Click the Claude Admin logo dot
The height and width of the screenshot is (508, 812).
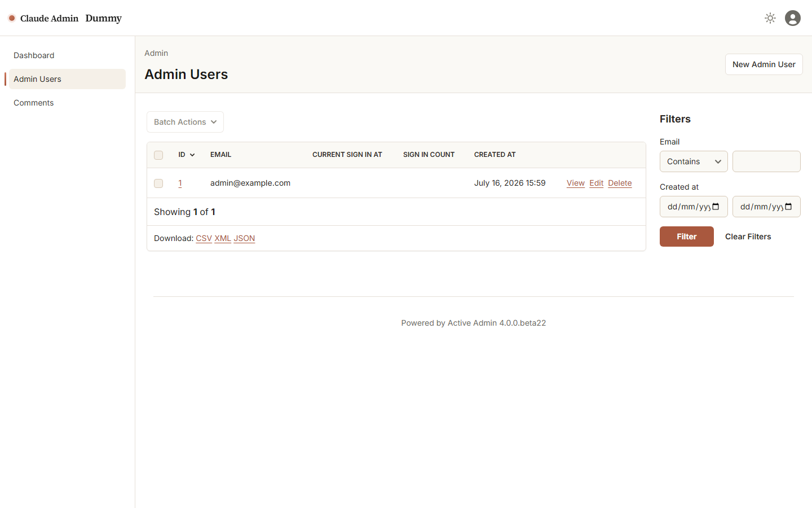[12, 18]
